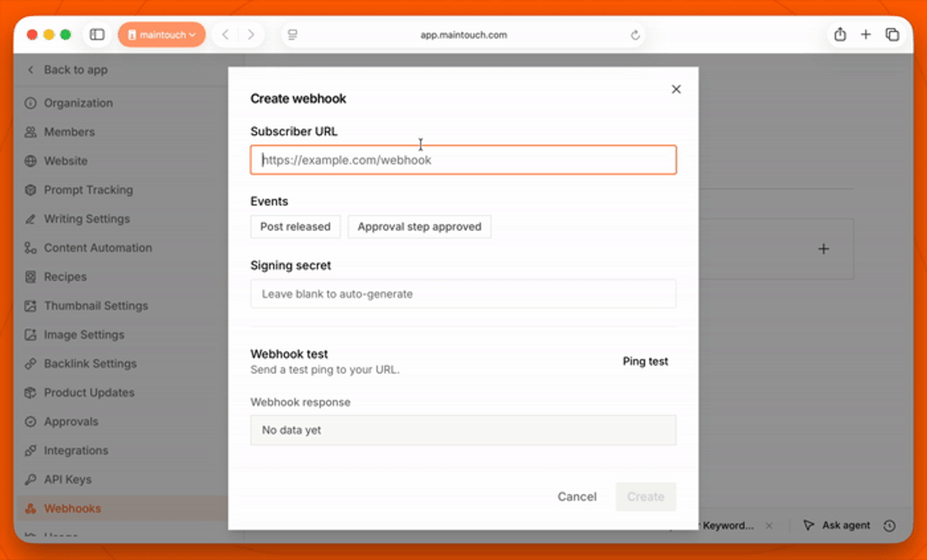Click the Prompt Tracking icon
Viewport: 927px width, 560px height.
(x=30, y=190)
